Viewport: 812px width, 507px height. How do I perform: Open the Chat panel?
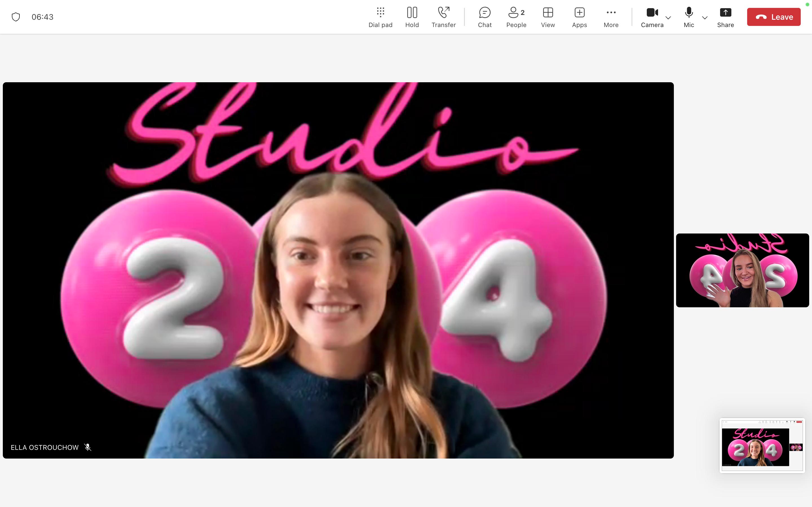click(x=484, y=17)
